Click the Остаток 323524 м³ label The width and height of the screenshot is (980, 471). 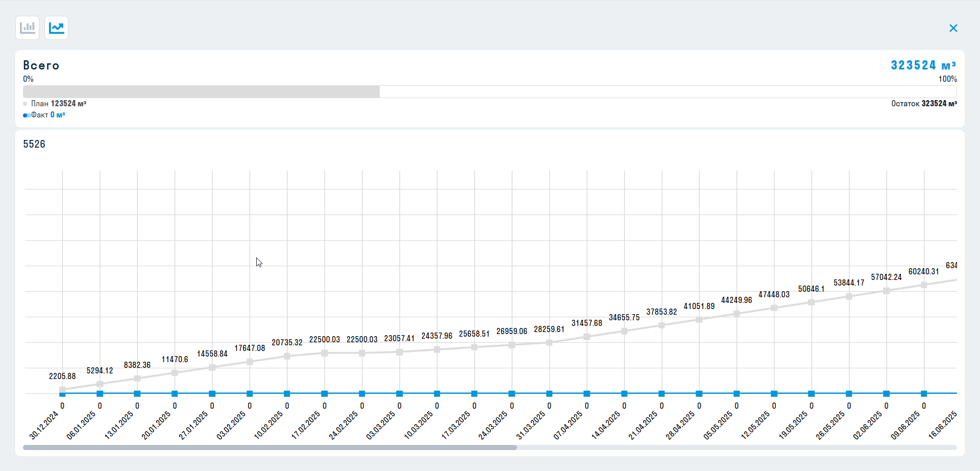[924, 104]
